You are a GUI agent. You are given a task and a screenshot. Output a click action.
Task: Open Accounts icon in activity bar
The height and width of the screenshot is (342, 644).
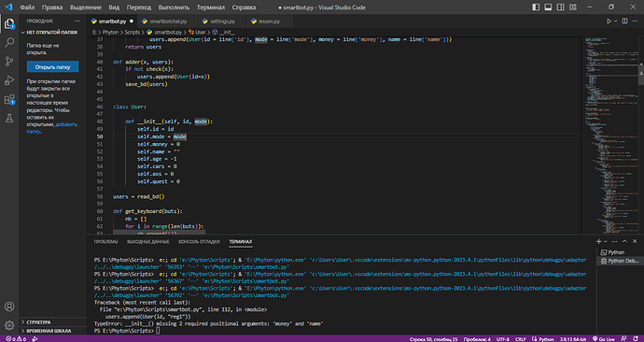click(9, 306)
